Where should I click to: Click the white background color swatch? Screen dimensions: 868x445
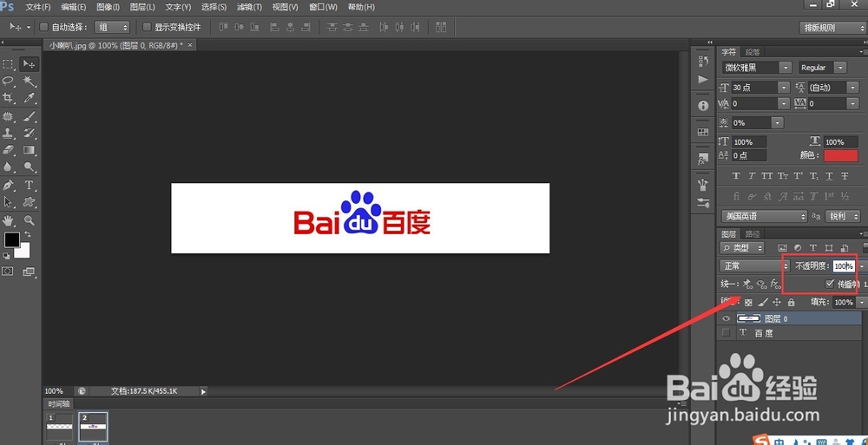coord(24,252)
